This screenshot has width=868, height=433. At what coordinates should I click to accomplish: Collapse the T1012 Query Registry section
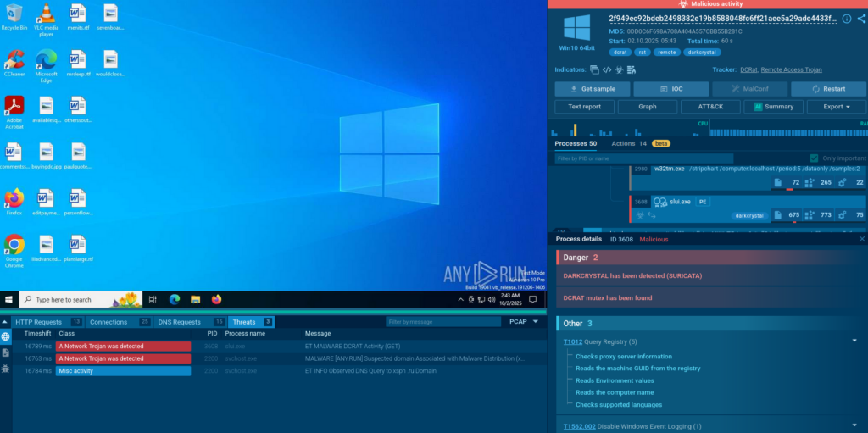tap(855, 341)
